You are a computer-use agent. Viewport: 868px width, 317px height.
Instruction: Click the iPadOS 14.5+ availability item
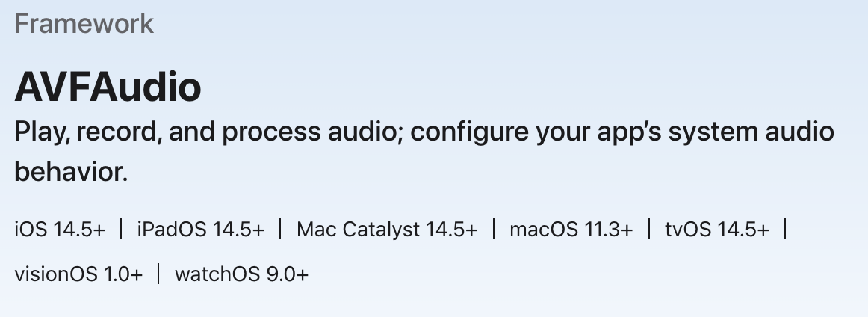click(200, 230)
